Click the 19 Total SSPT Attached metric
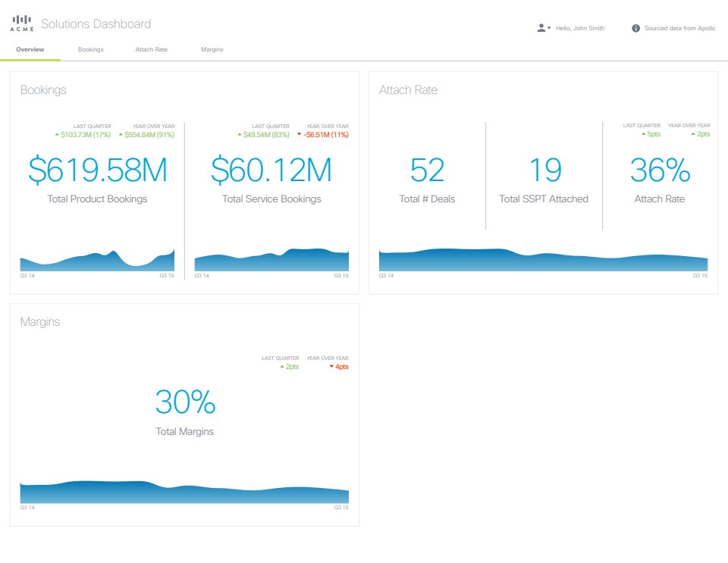This screenshot has width=728, height=563. [x=544, y=170]
